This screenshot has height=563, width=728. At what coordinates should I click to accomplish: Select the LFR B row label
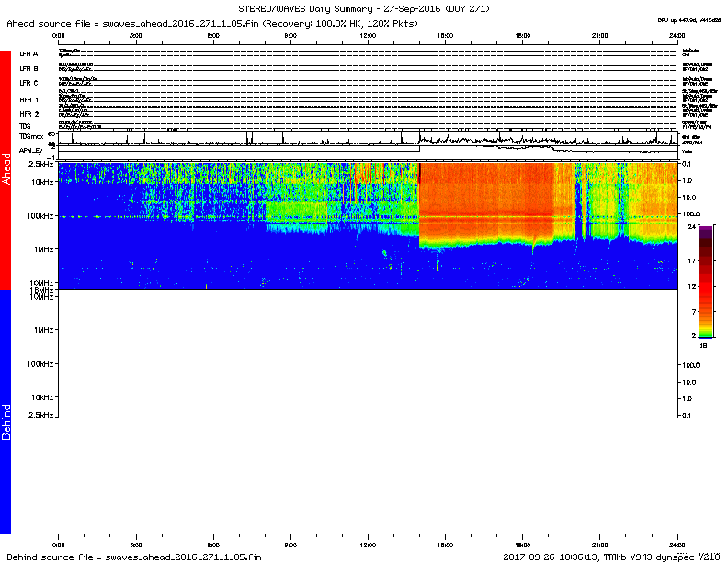(x=28, y=68)
